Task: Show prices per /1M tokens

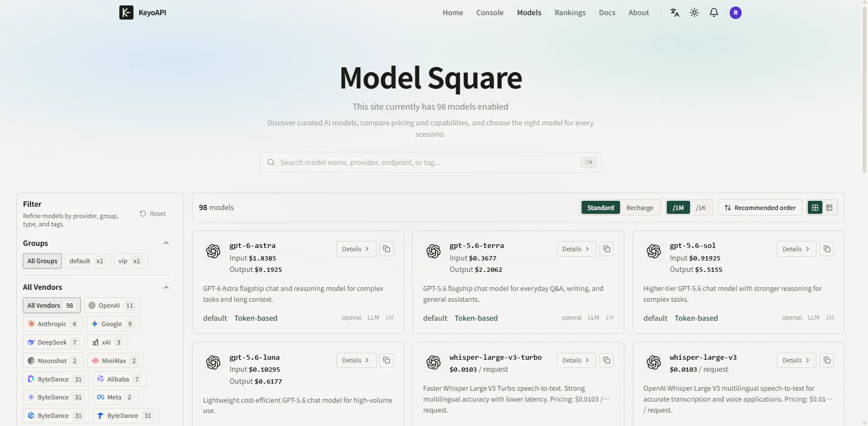Action: 678,208
